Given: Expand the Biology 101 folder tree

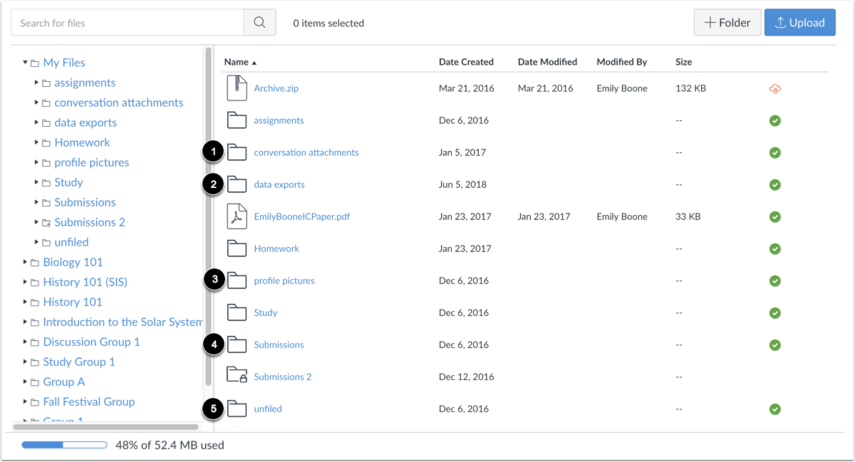Looking at the screenshot, I should coord(25,262).
